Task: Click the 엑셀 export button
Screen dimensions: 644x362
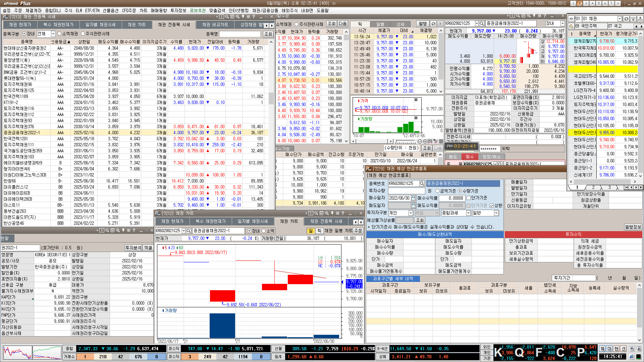Action: (148, 248)
